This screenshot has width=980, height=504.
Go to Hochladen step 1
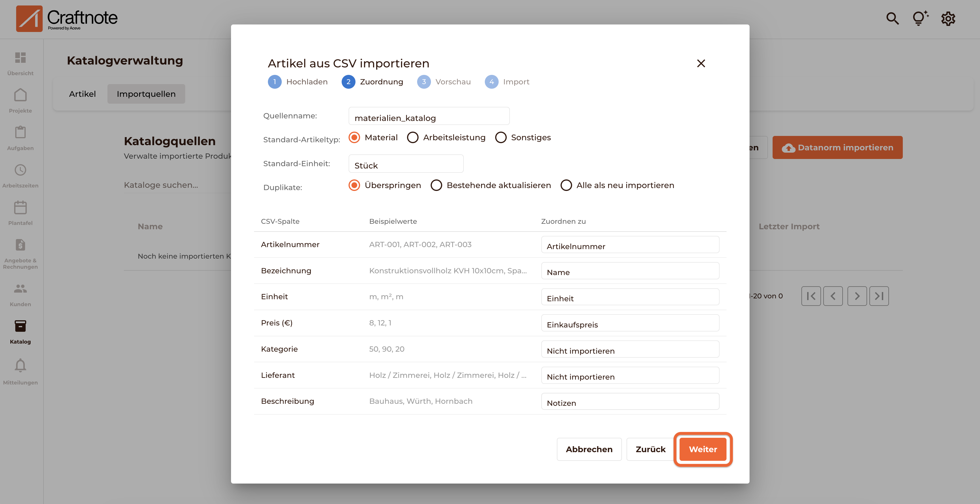275,82
